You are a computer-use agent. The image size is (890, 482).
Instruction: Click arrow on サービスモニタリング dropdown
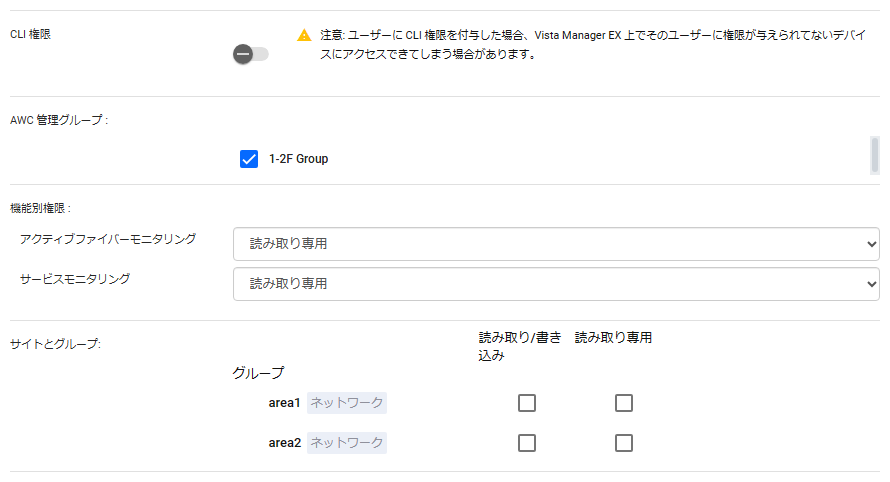[x=872, y=284]
